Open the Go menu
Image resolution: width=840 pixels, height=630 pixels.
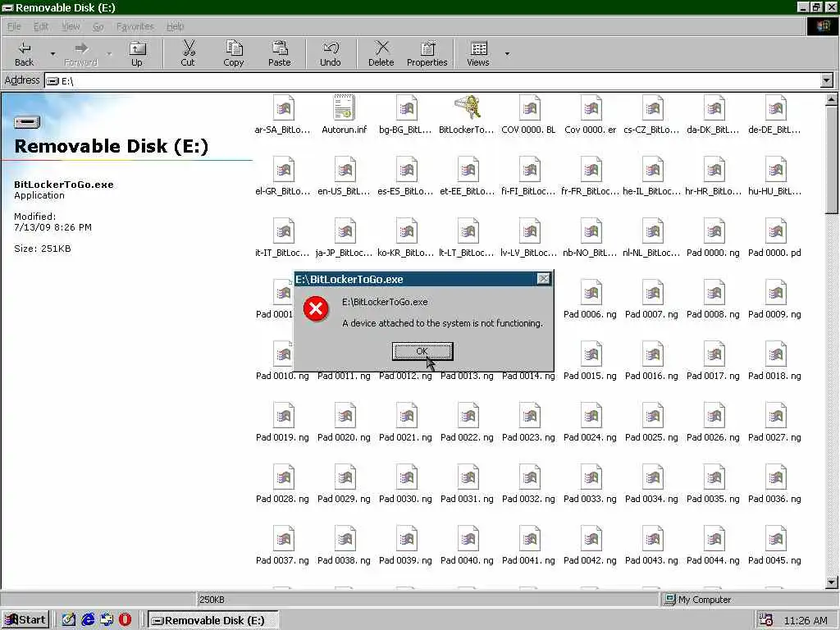click(98, 26)
